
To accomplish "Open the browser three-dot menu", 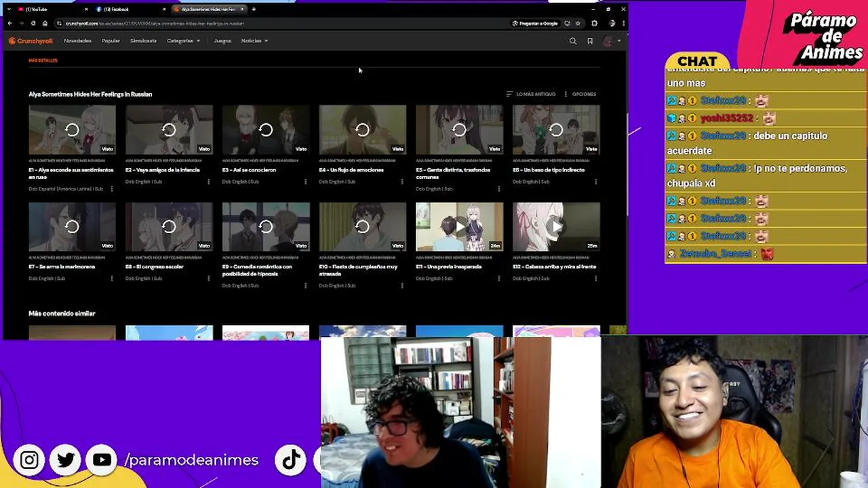I will click(x=623, y=23).
